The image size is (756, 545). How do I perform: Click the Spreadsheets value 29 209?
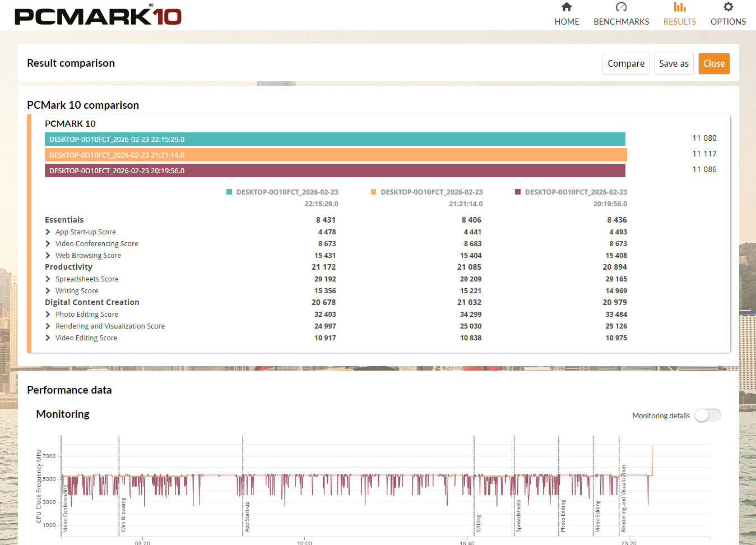tap(471, 279)
